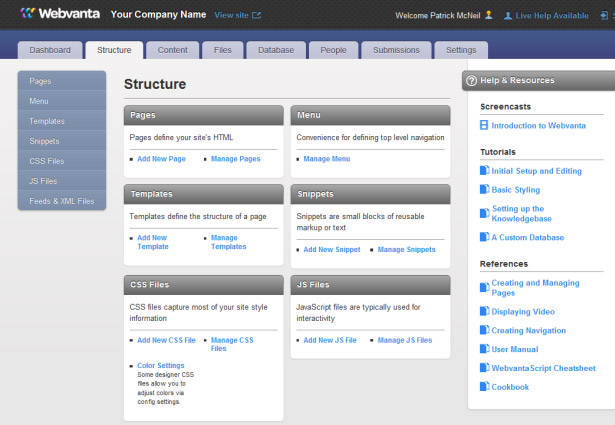This screenshot has width=615, height=425.
Task: Click the Add New Page link
Action: point(161,159)
